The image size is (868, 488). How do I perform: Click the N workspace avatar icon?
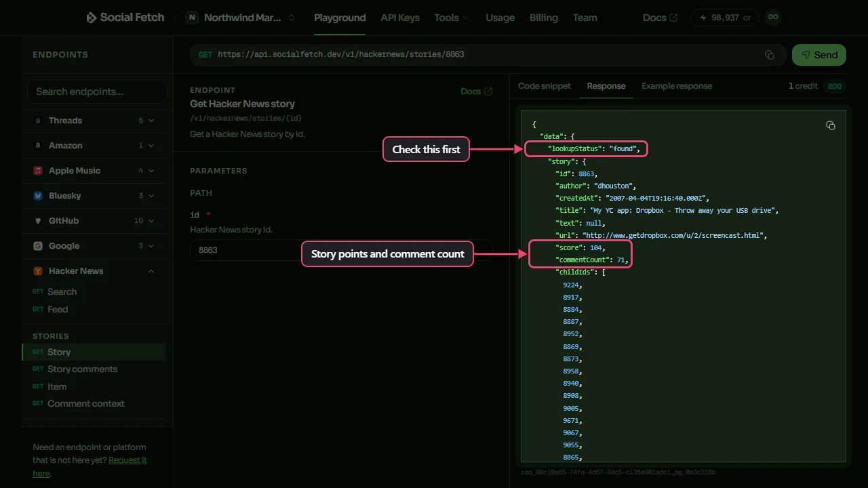192,18
